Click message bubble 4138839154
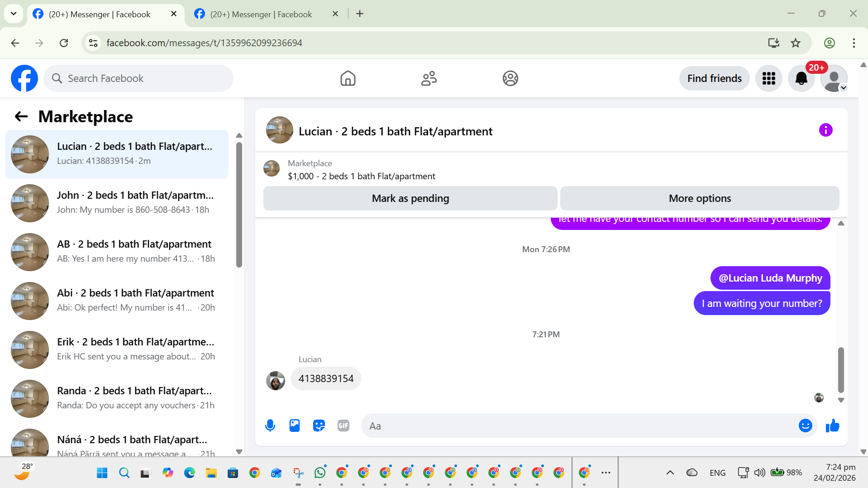Image resolution: width=868 pixels, height=488 pixels. [x=326, y=378]
